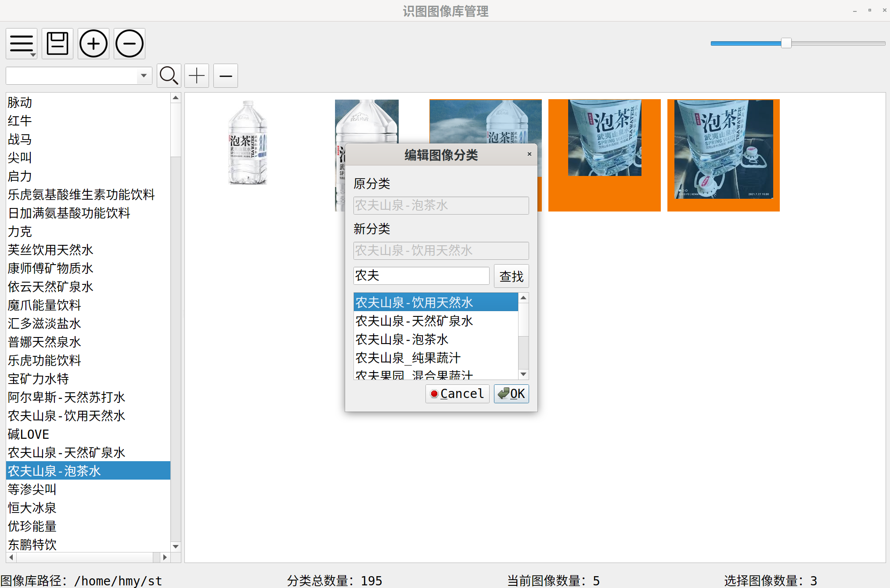Select fifth thumbnail with water dispenser pump
890x588 pixels.
724,155
